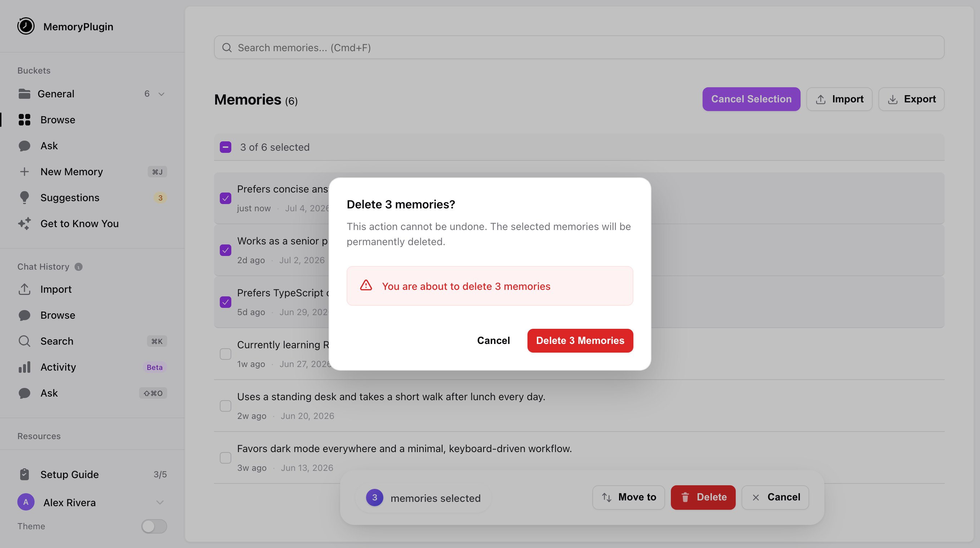Check the 'Currently learning' memory checkbox
The height and width of the screenshot is (548, 980).
226,354
